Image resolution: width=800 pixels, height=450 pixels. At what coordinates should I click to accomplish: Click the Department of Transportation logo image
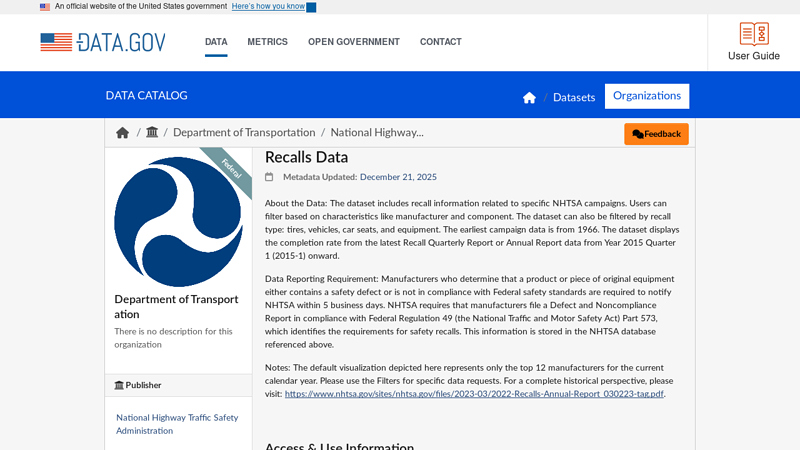tap(179, 221)
